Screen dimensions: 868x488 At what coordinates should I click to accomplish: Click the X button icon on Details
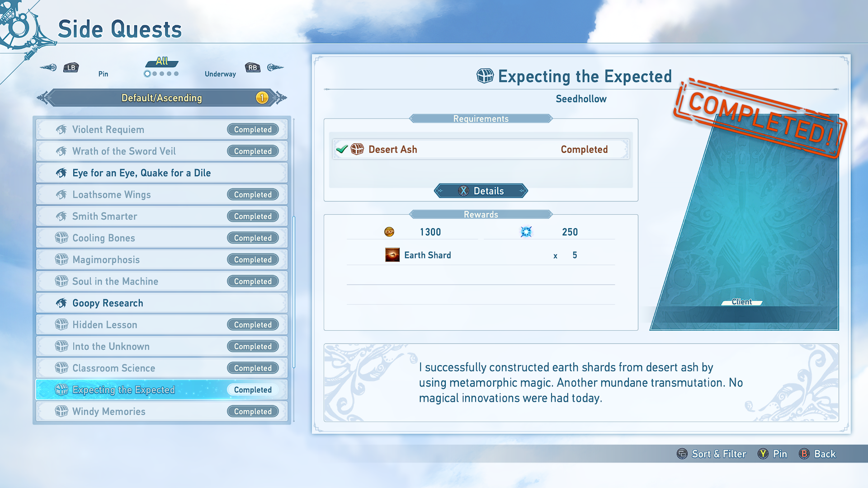[x=463, y=191]
